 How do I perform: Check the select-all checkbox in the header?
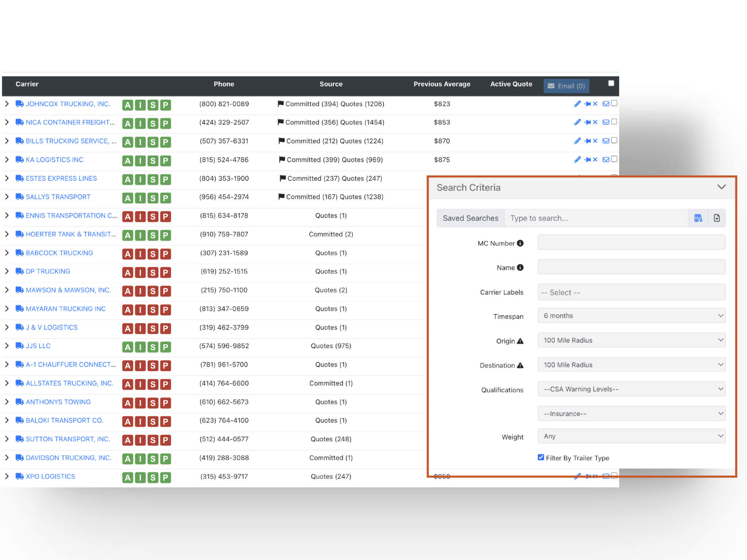click(x=611, y=83)
